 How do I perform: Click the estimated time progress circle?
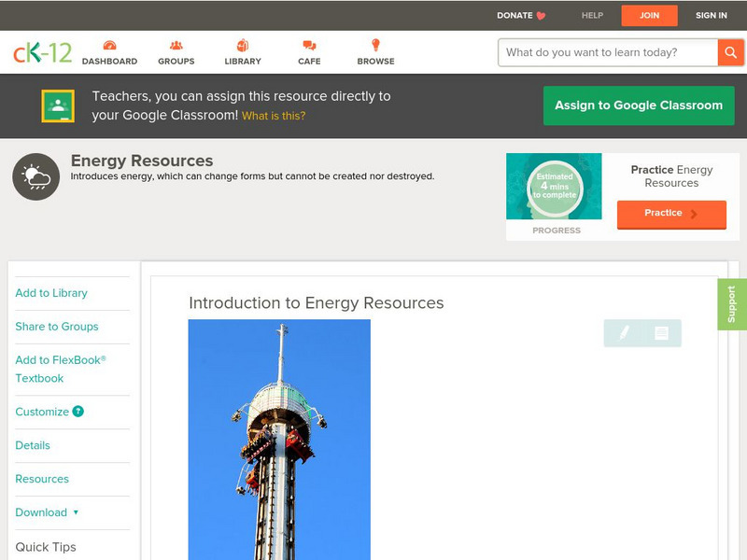click(x=555, y=188)
